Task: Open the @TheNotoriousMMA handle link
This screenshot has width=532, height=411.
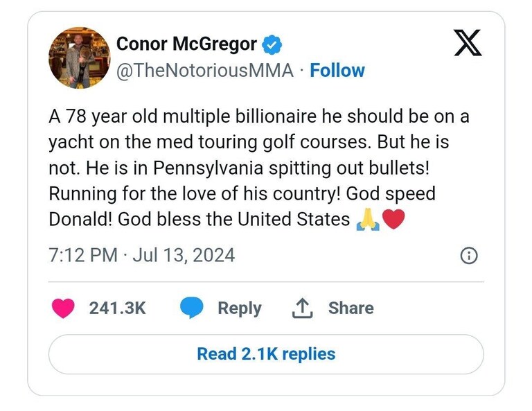Action: pyautogui.click(x=205, y=71)
